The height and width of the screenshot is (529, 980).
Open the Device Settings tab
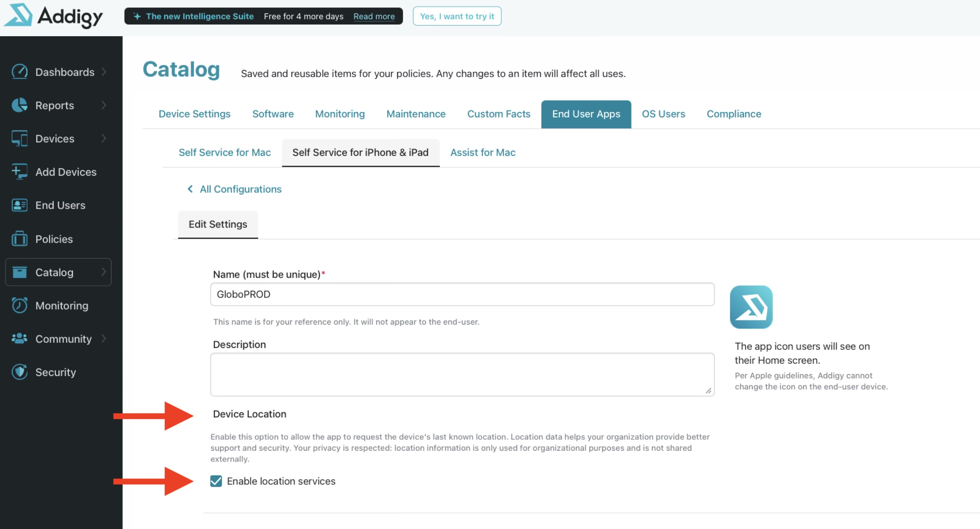(194, 114)
